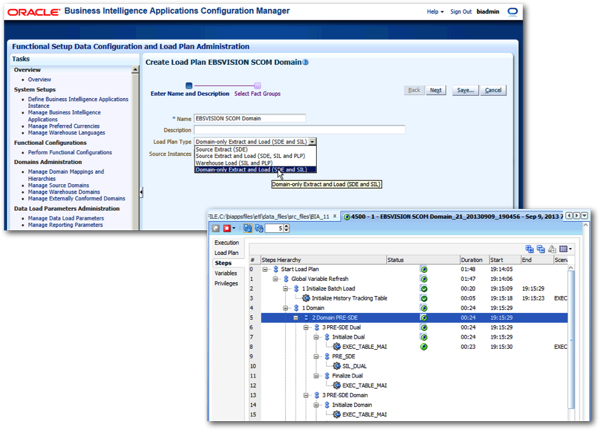Collapse the Initialize Dual node
600x430 pixels.
(x=316, y=337)
